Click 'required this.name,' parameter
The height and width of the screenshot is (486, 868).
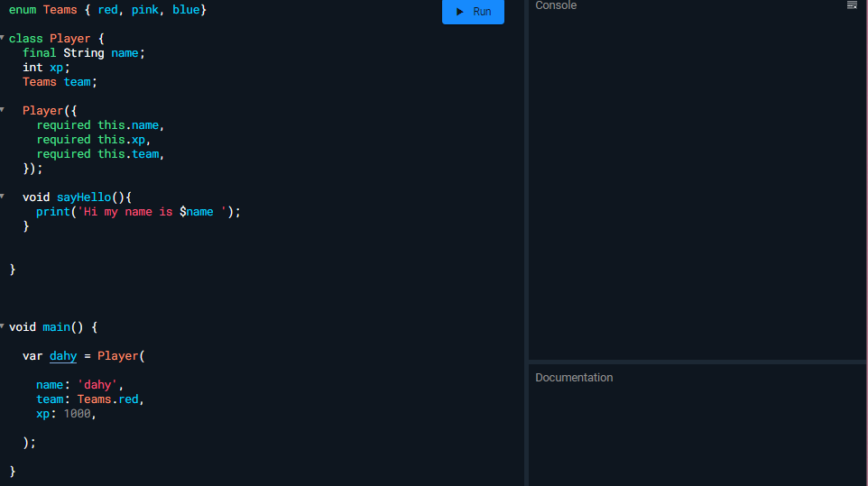[x=100, y=125]
